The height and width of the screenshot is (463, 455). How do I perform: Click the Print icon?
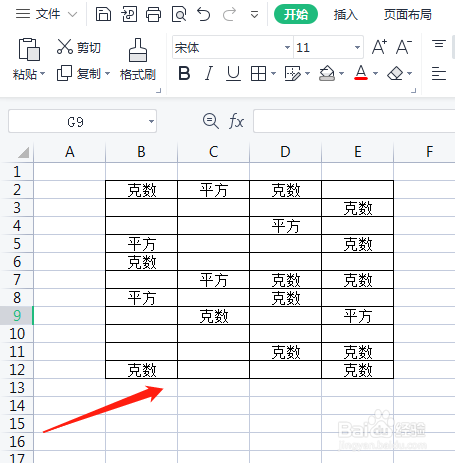click(154, 14)
